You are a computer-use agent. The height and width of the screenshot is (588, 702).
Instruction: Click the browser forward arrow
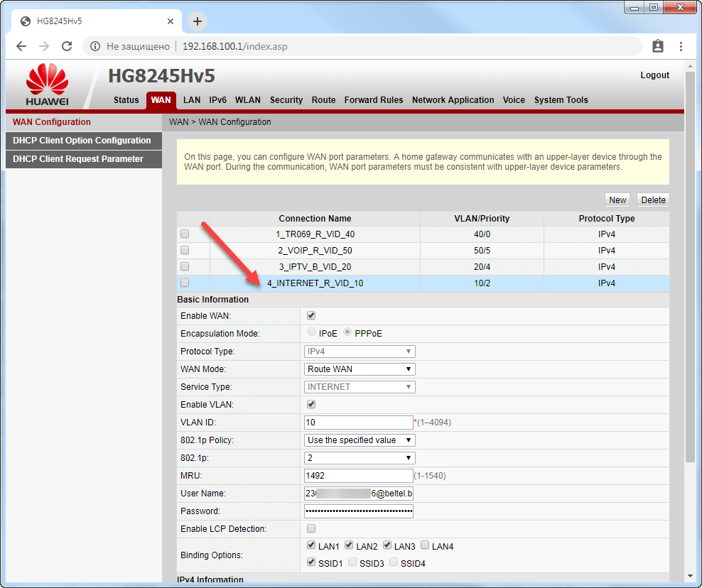tap(44, 46)
